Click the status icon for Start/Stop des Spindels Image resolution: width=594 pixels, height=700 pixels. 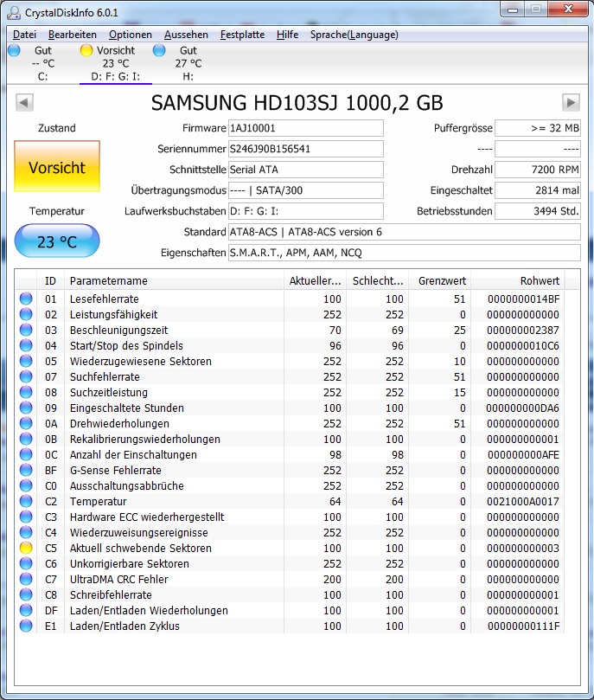click(x=26, y=345)
